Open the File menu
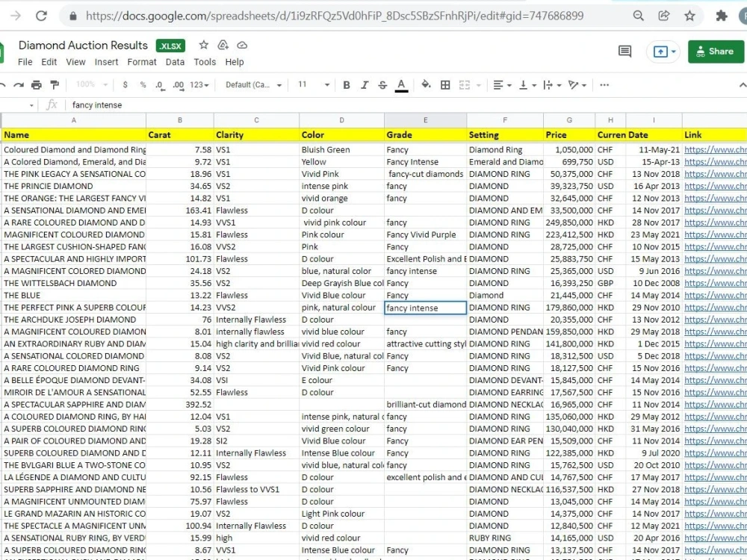This screenshot has height=560, width=747. [x=25, y=62]
